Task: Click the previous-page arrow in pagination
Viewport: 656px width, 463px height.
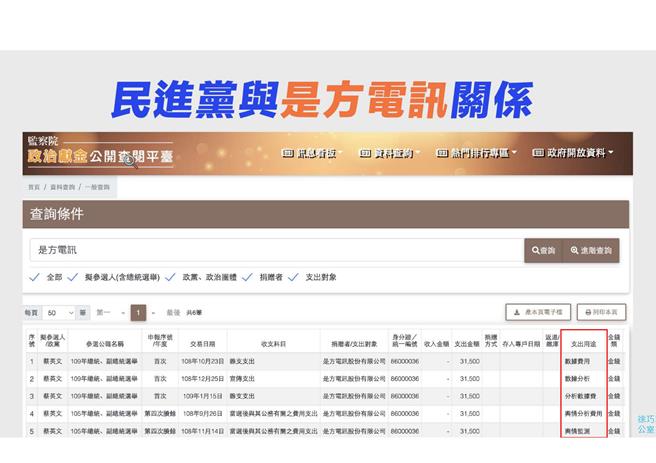Action: pos(123,313)
